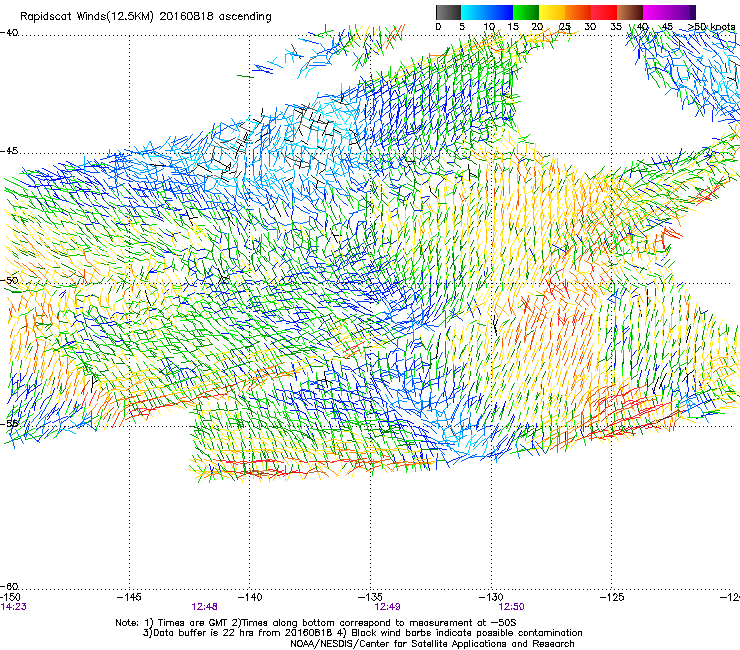Image resolution: width=740 pixels, height=650 pixels.
Task: Click the 14:23 purple time stamp
Action: click(x=14, y=607)
